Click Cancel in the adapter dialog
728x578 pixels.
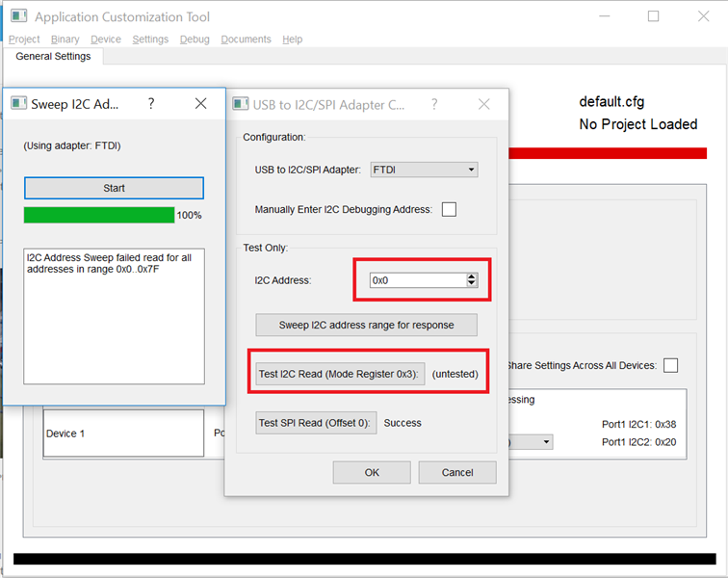(x=457, y=473)
